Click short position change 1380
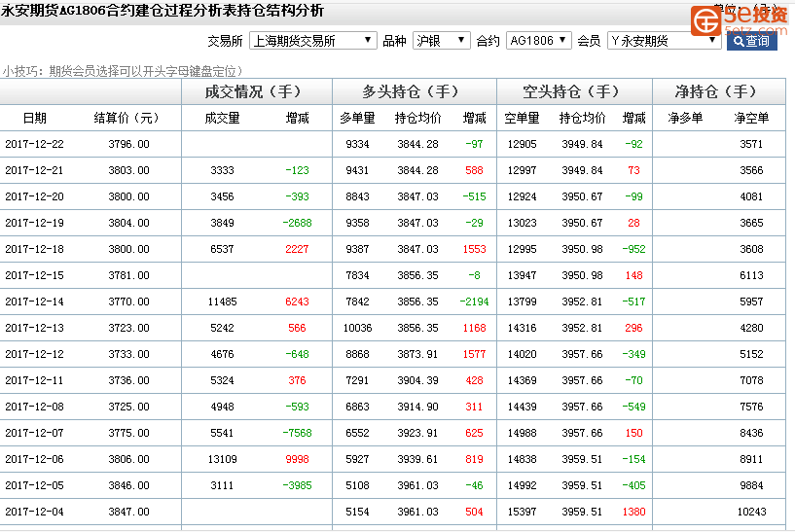This screenshot has width=795, height=532. tap(633, 512)
